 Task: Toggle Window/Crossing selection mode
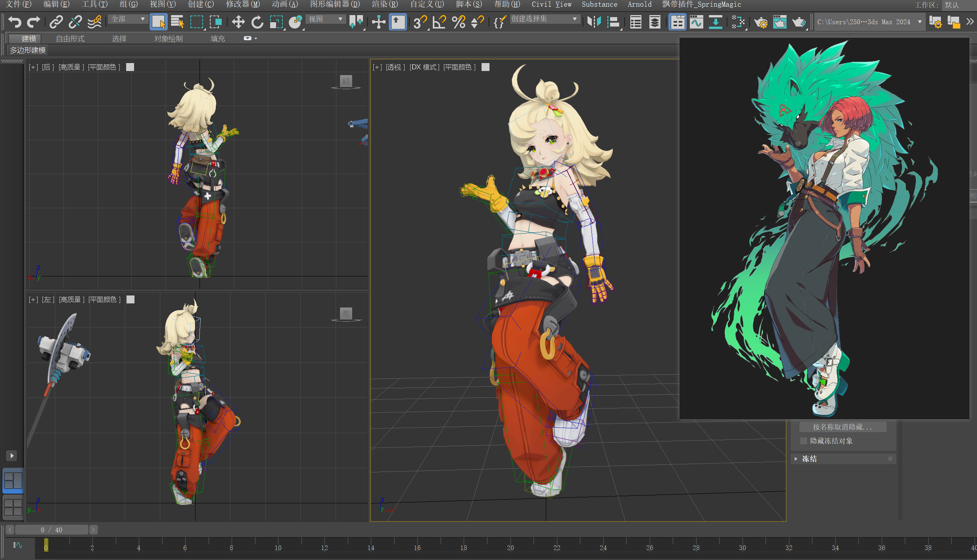216,22
